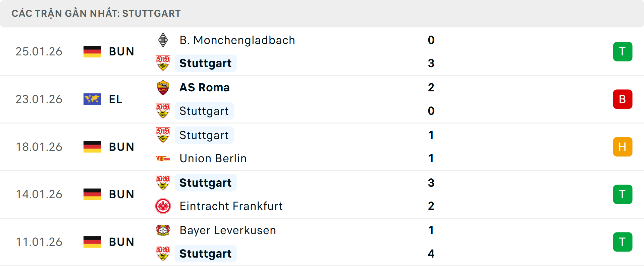Select the Stuttgart crest in the top match

coord(163,63)
